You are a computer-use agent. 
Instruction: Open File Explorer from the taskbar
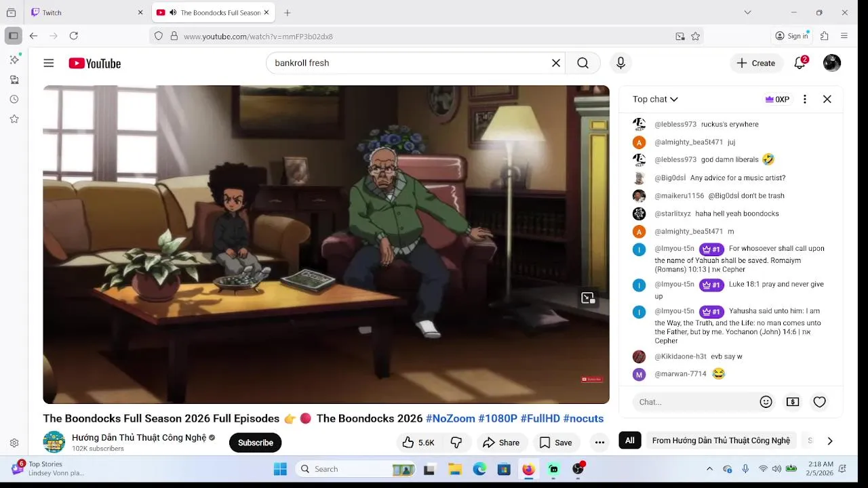[x=455, y=469]
